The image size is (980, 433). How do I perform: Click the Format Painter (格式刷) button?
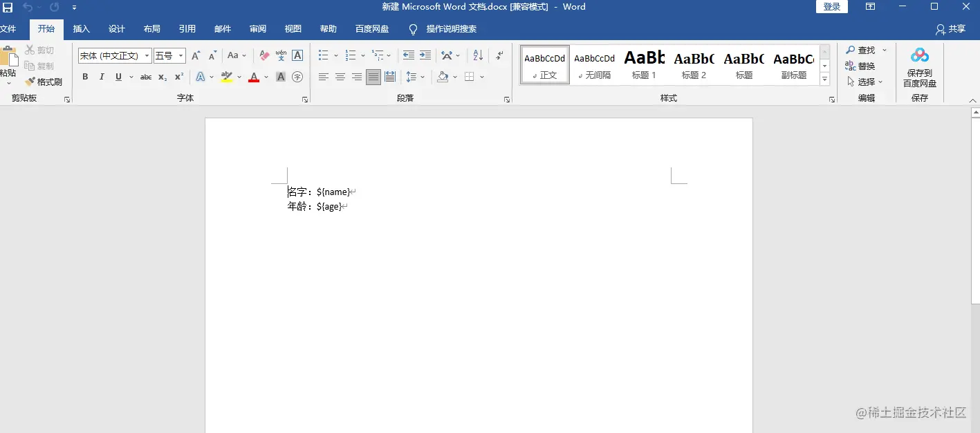point(44,82)
